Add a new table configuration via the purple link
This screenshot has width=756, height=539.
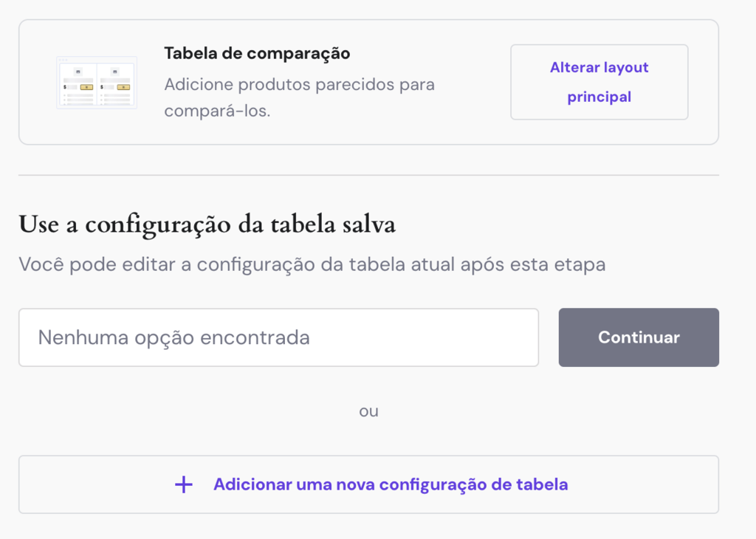click(x=389, y=484)
